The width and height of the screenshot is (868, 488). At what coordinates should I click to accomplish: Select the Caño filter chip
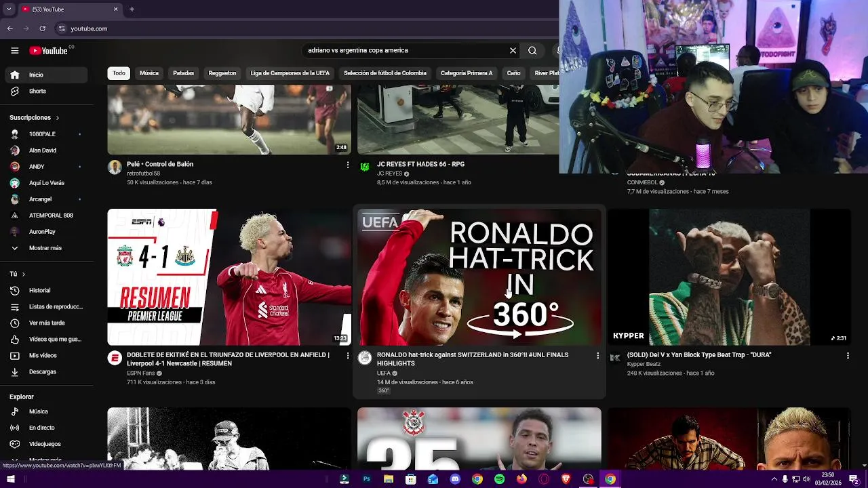pyautogui.click(x=513, y=73)
